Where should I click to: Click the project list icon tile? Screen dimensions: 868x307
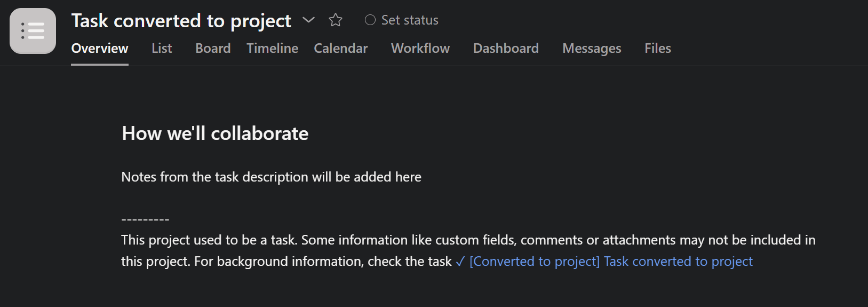click(x=33, y=31)
